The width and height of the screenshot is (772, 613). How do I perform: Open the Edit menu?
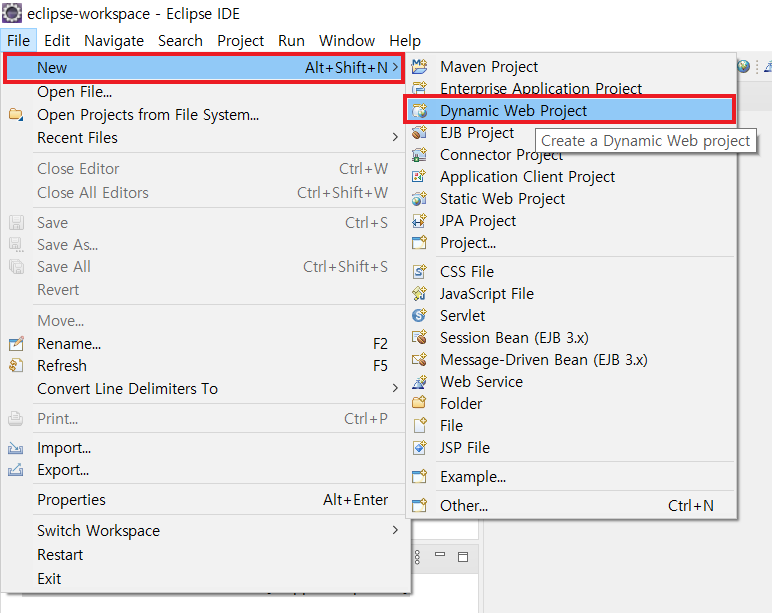point(57,40)
